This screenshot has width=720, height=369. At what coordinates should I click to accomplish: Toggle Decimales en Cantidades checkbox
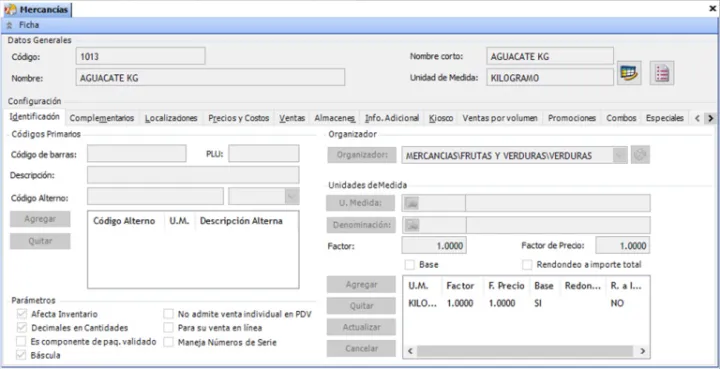pos(22,328)
